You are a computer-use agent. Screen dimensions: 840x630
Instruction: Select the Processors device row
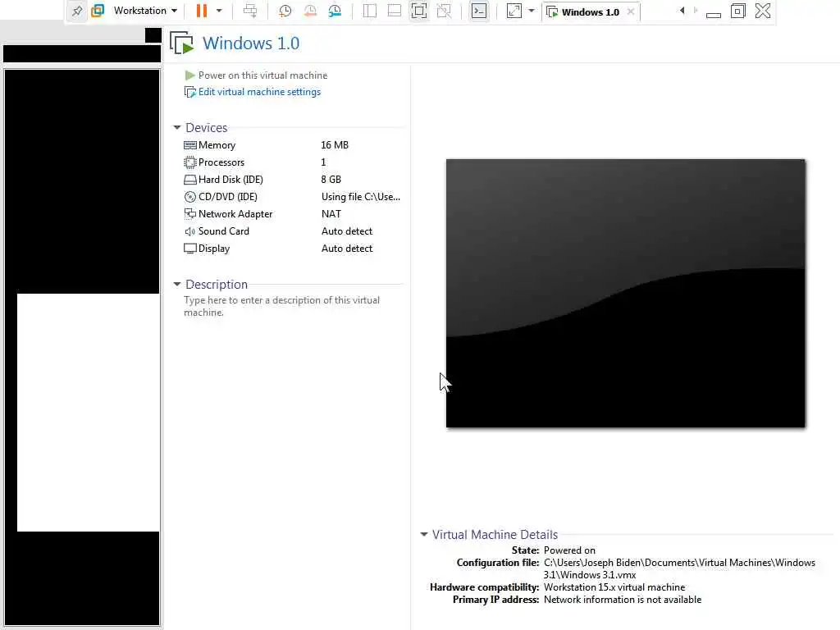coord(292,162)
